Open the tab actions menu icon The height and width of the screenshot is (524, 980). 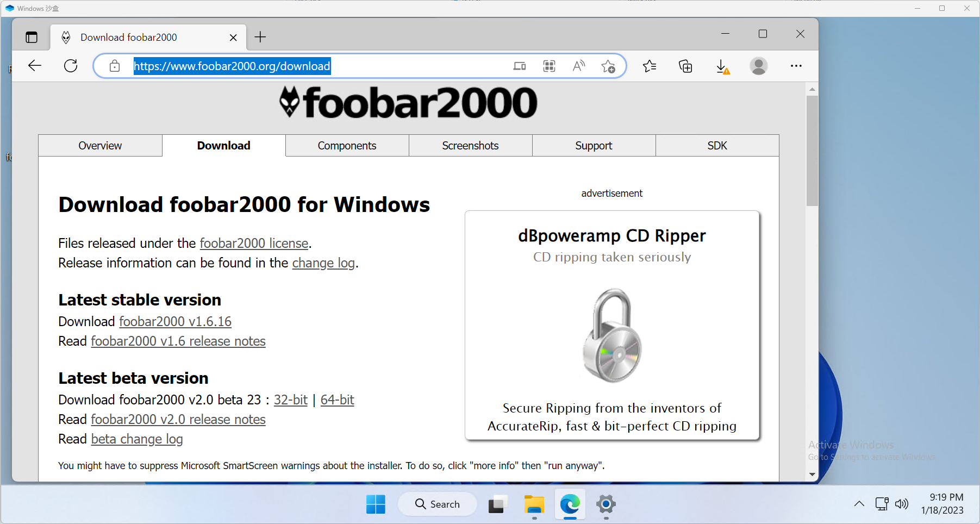click(32, 37)
